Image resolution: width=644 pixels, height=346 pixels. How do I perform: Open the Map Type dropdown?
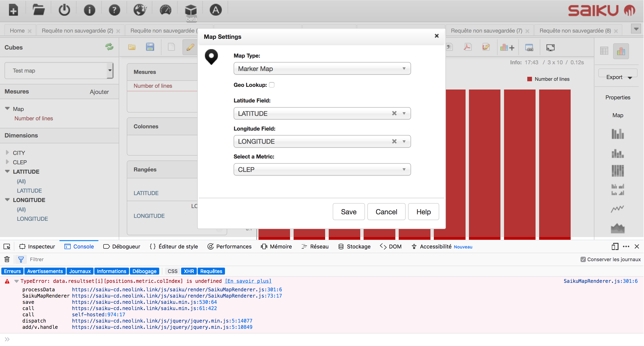(322, 68)
